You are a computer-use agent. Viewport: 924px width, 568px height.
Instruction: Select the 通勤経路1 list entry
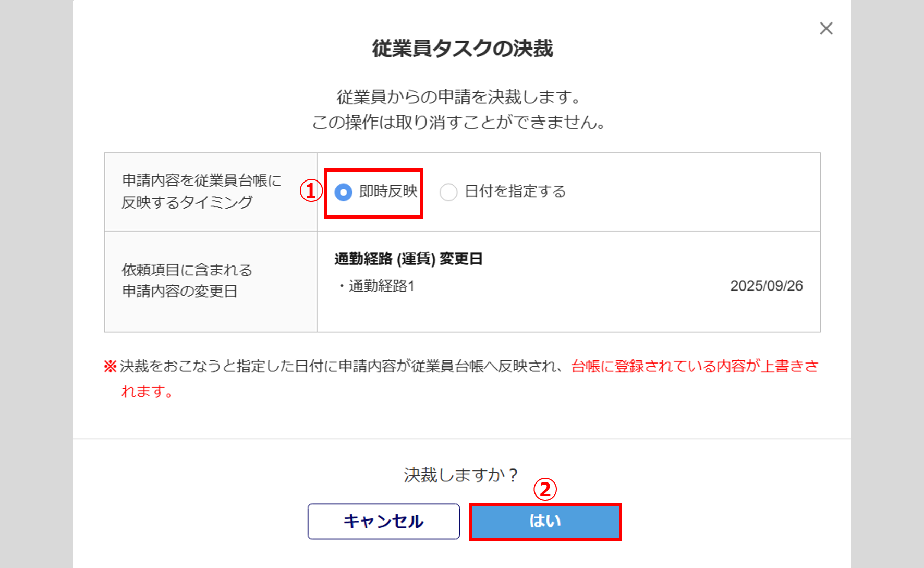point(381,286)
